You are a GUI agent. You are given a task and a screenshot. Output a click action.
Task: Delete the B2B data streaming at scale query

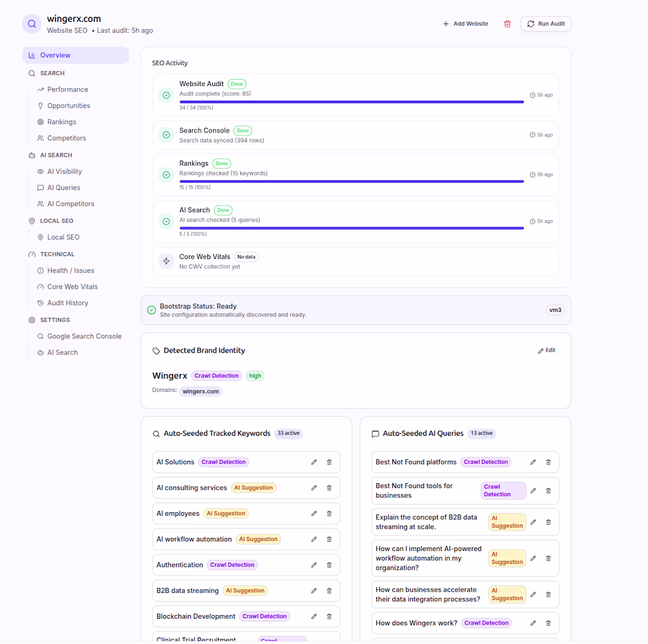click(548, 522)
